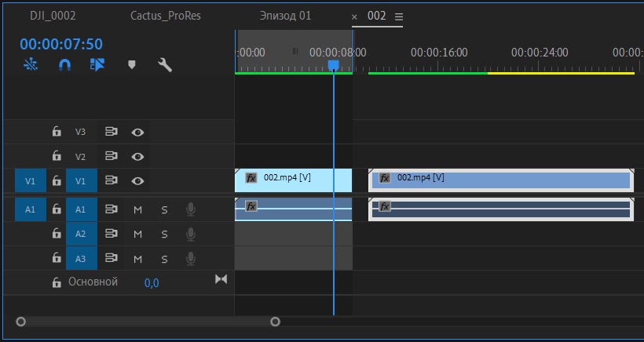This screenshot has width=644, height=342.
Task: Solo audio track A1
Action: coord(164,210)
